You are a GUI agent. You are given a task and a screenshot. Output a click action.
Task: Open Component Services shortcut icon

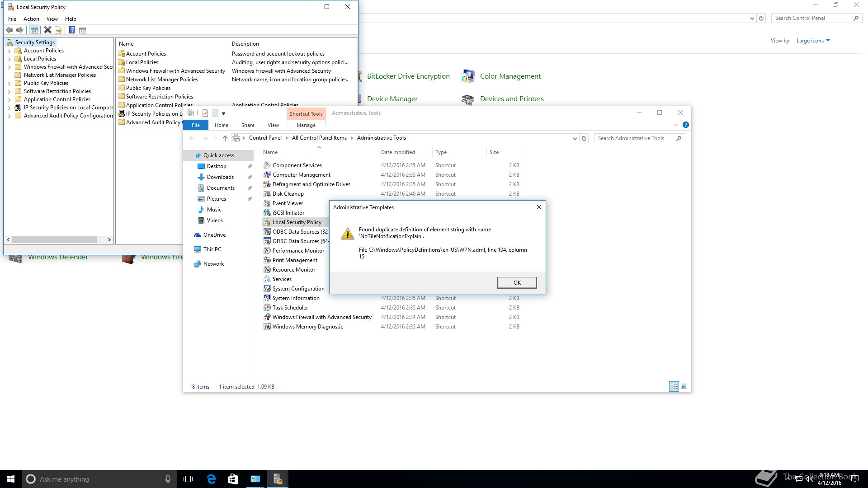coord(267,165)
